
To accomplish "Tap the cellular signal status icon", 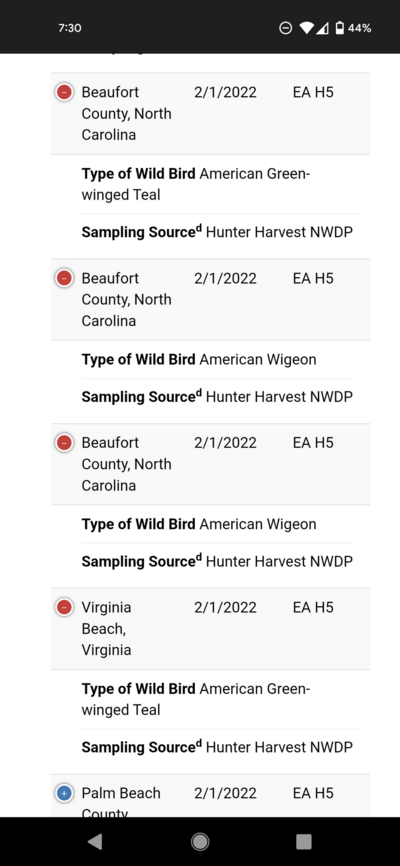I will [x=322, y=28].
